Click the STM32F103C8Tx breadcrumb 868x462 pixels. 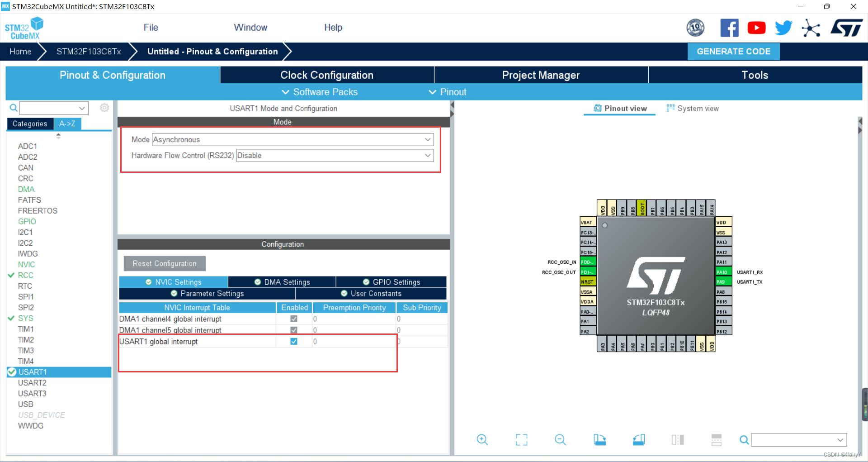(x=89, y=52)
